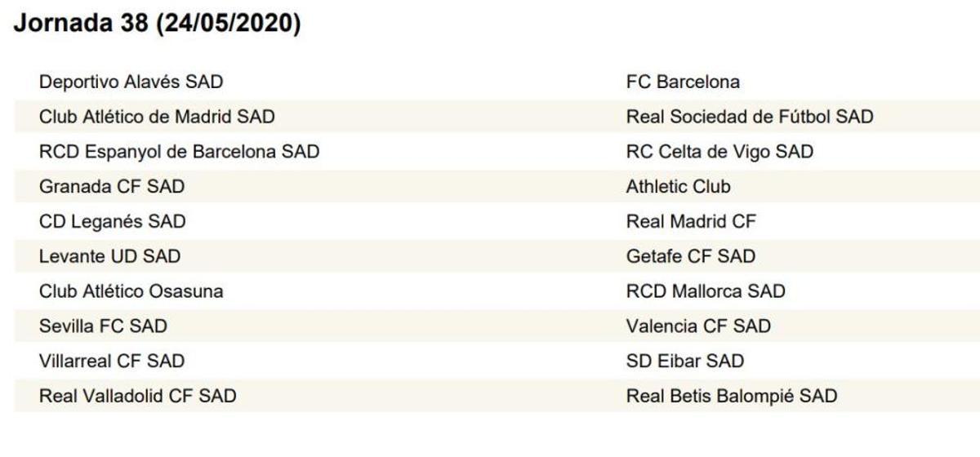The image size is (980, 457).
Task: Select Villarreal CF SAD entry
Action: [x=112, y=361]
